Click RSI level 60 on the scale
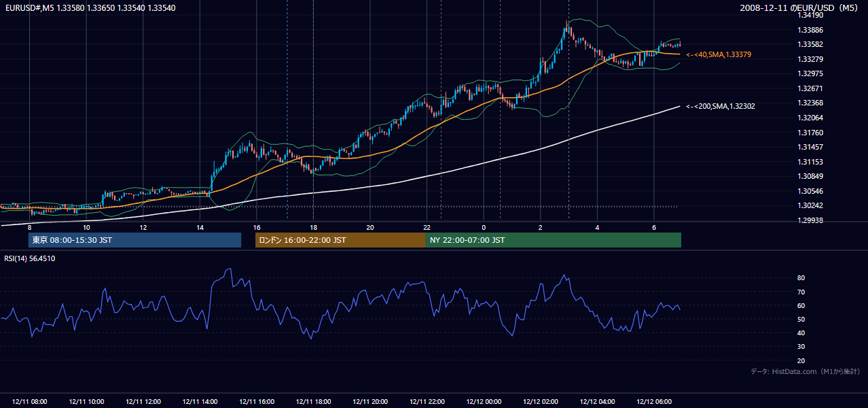 (801, 305)
